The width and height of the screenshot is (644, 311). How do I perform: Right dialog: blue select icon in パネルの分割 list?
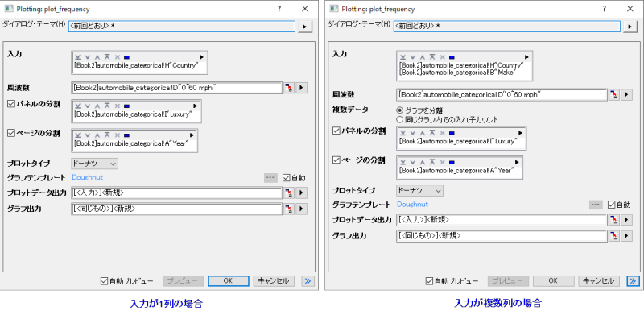pyautogui.click(x=452, y=133)
